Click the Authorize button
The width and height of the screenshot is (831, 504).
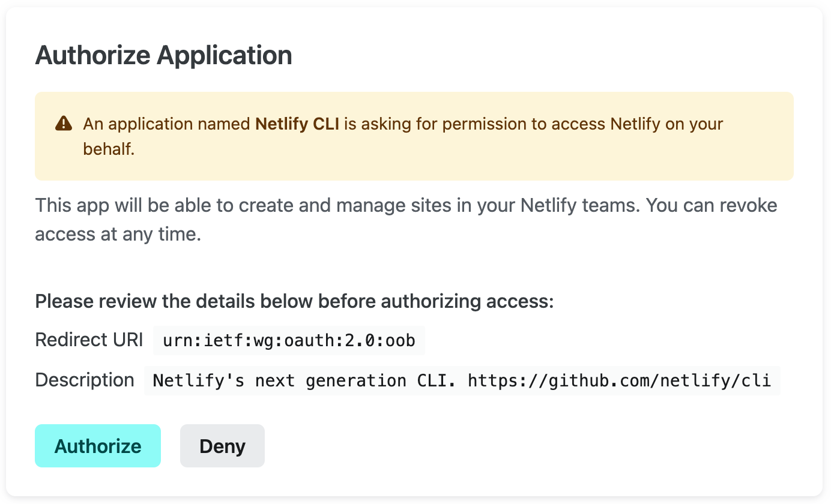click(98, 446)
